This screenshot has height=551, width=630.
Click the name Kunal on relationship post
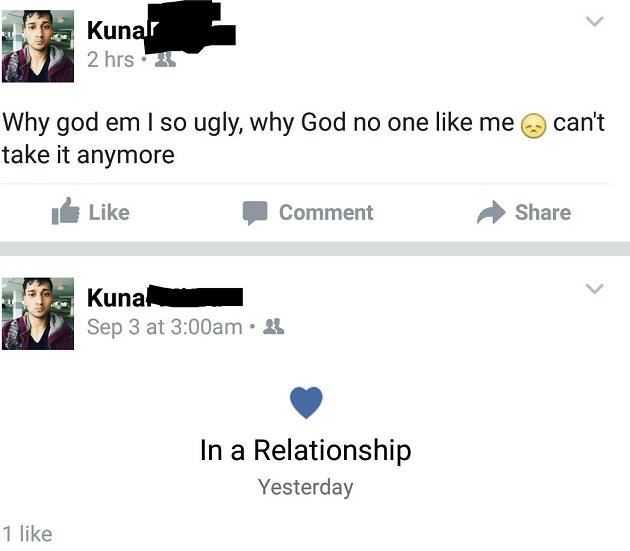point(116,298)
